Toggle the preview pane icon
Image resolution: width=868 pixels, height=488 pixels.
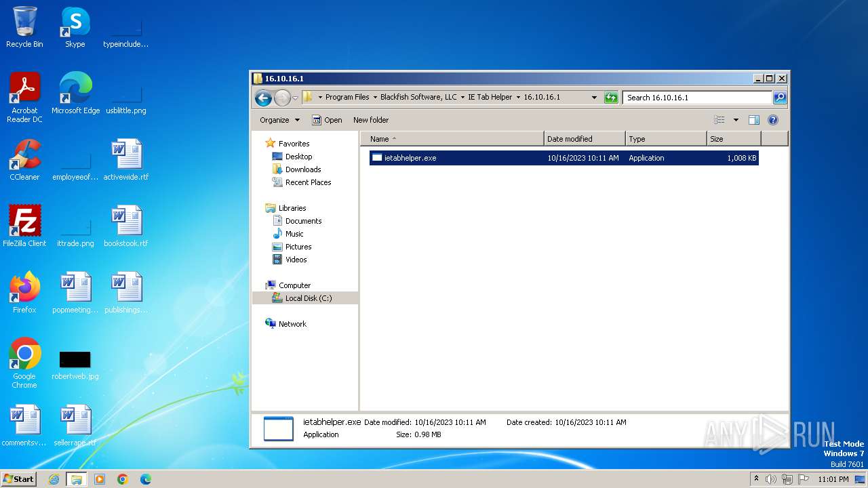pos(753,120)
